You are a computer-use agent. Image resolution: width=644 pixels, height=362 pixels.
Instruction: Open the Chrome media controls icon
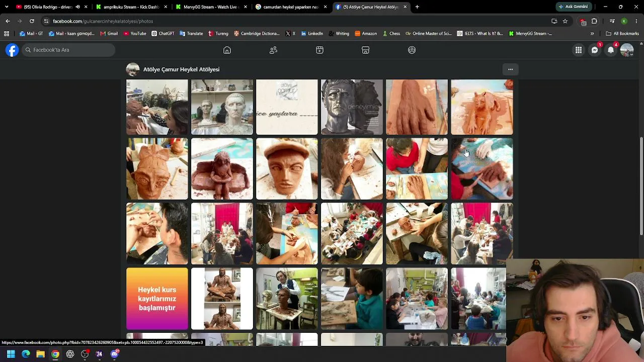pyautogui.click(x=612, y=21)
